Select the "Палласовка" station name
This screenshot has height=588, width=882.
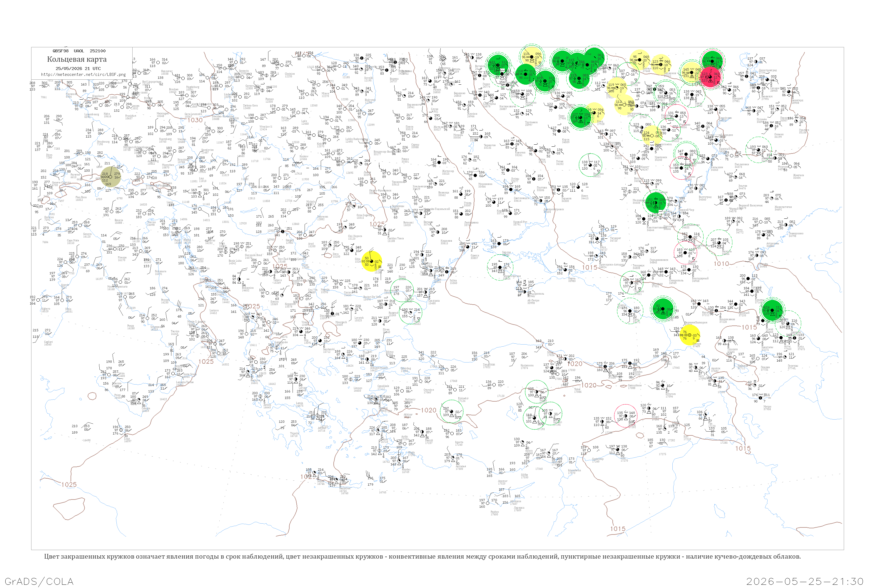pos(742,164)
